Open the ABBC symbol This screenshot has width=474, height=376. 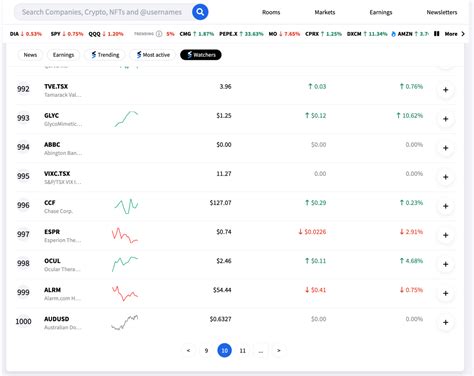[52, 145]
